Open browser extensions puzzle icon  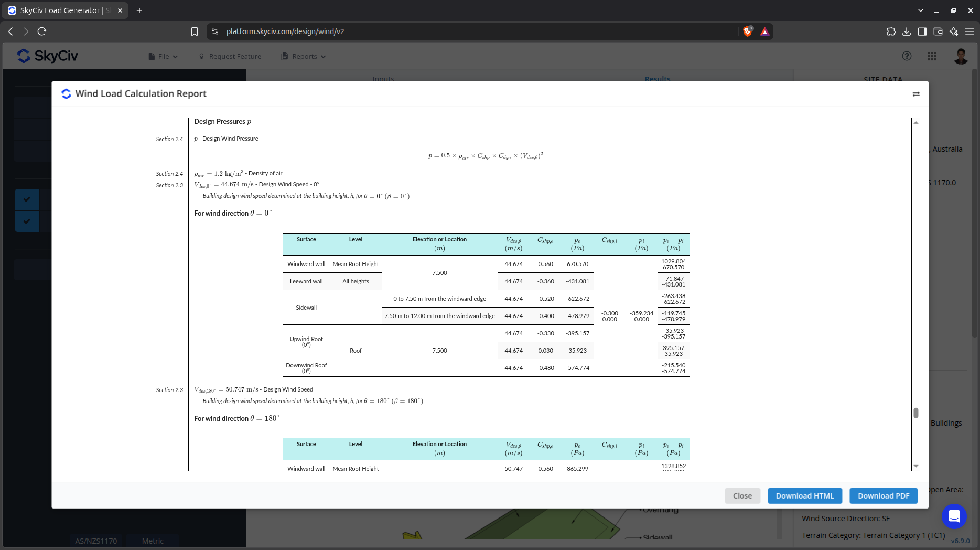pyautogui.click(x=891, y=31)
